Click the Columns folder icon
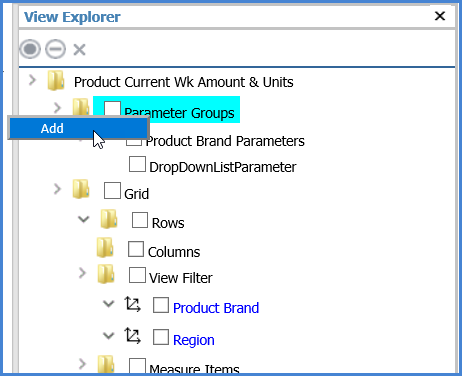This screenshot has height=376, width=462. [105, 248]
